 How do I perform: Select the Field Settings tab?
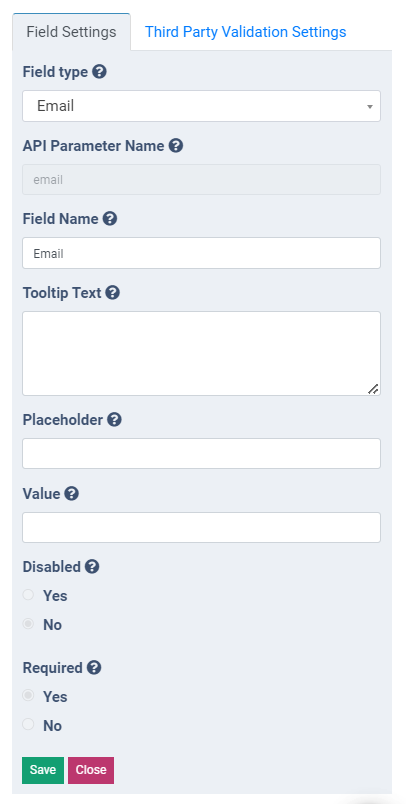(71, 32)
